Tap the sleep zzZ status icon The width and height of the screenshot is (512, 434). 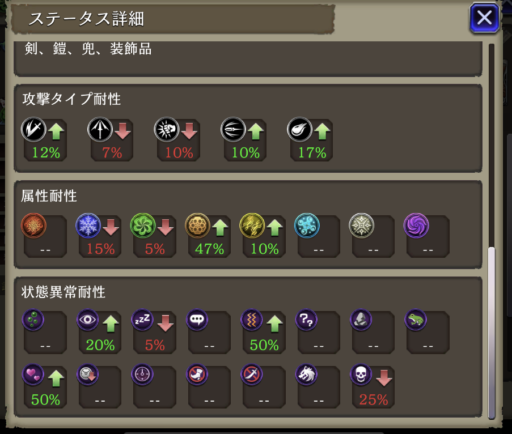[142, 320]
